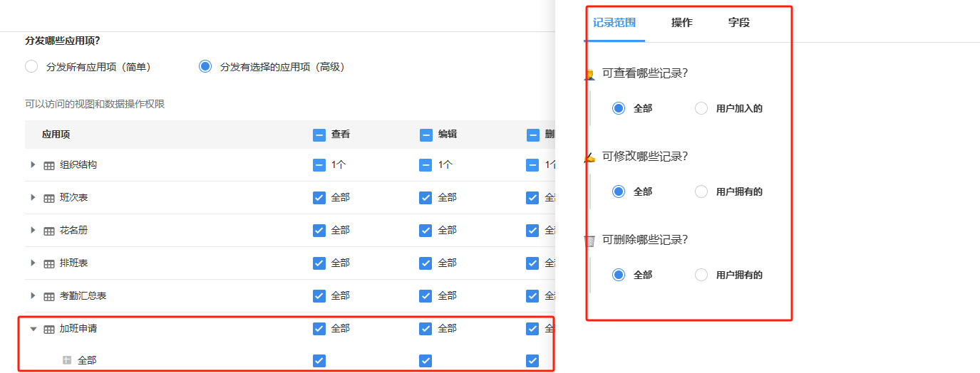
Task: Collapse the 加班申请 expanded row
Action: coord(33,329)
